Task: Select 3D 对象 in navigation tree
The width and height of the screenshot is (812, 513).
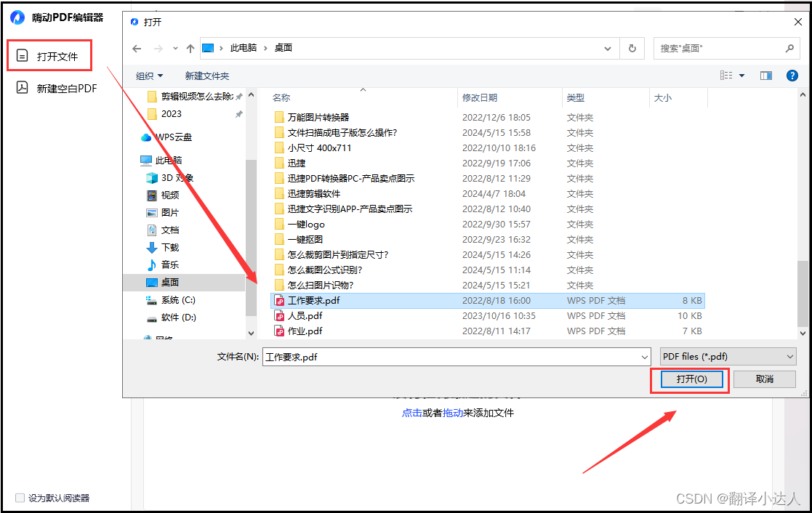Action: [170, 177]
